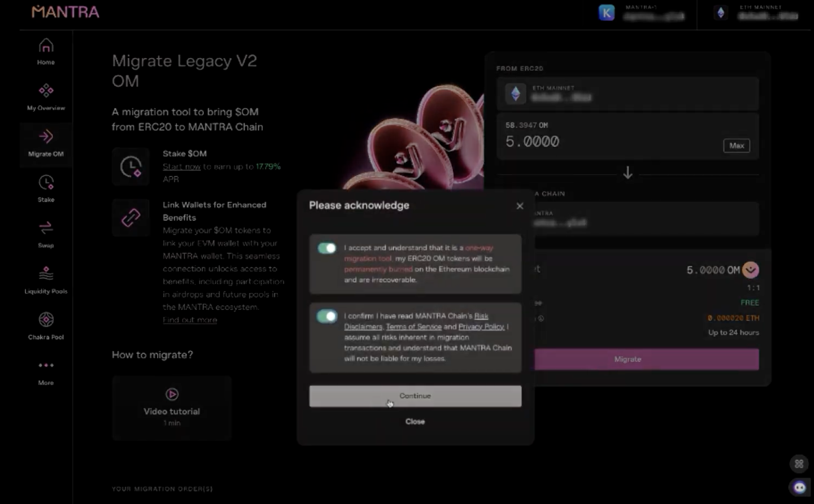Open the Risk Disclaimers link
This screenshot has height=504, width=814.
[x=416, y=321]
